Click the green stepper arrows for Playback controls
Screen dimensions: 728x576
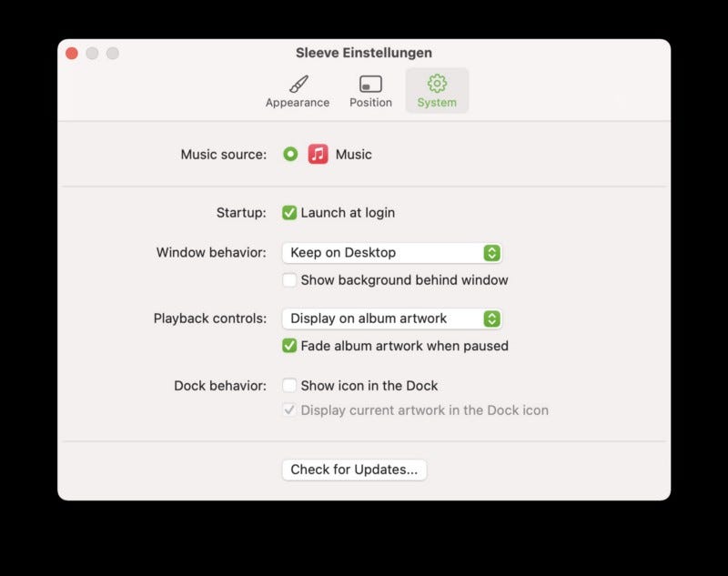tap(491, 318)
